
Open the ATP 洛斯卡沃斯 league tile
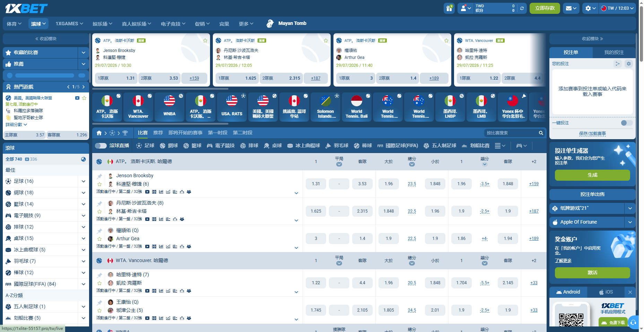pyautogui.click(x=107, y=107)
